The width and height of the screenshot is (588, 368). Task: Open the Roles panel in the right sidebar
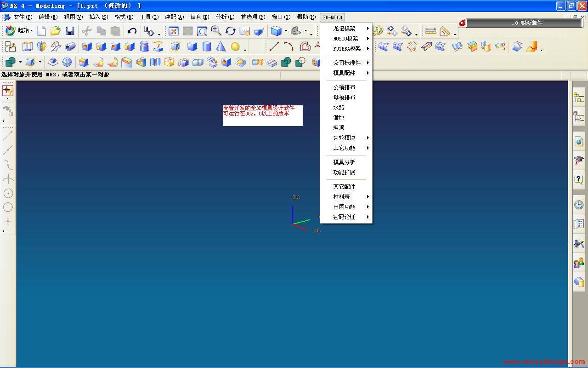[x=579, y=263]
